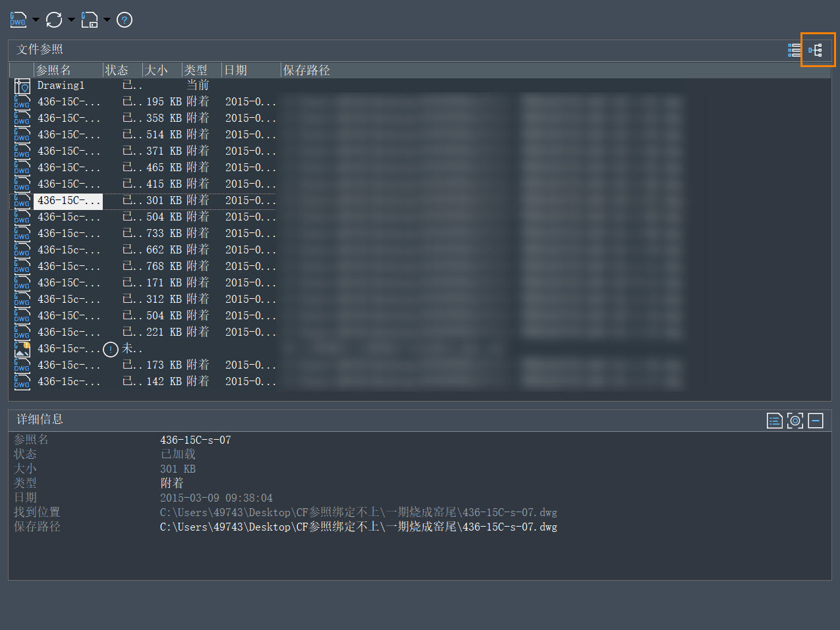Select the Drawing1 reference name
Image resolution: width=840 pixels, height=630 pixels.
[61, 86]
